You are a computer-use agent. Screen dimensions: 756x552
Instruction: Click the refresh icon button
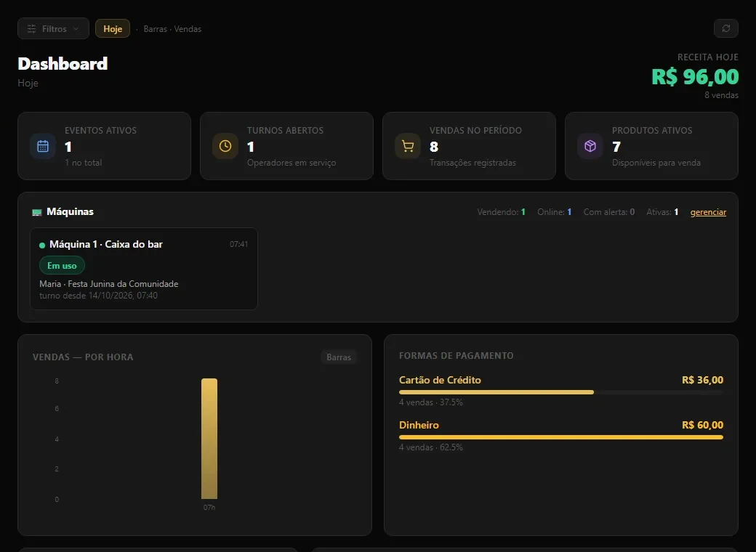725,28
